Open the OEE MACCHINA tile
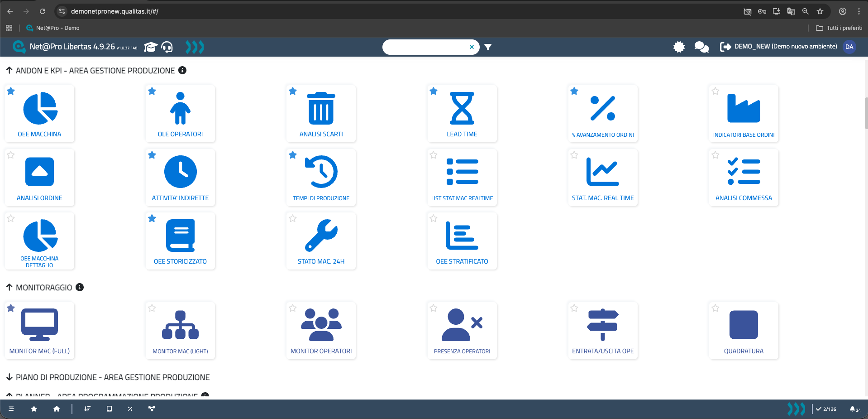868x419 pixels. tap(39, 114)
